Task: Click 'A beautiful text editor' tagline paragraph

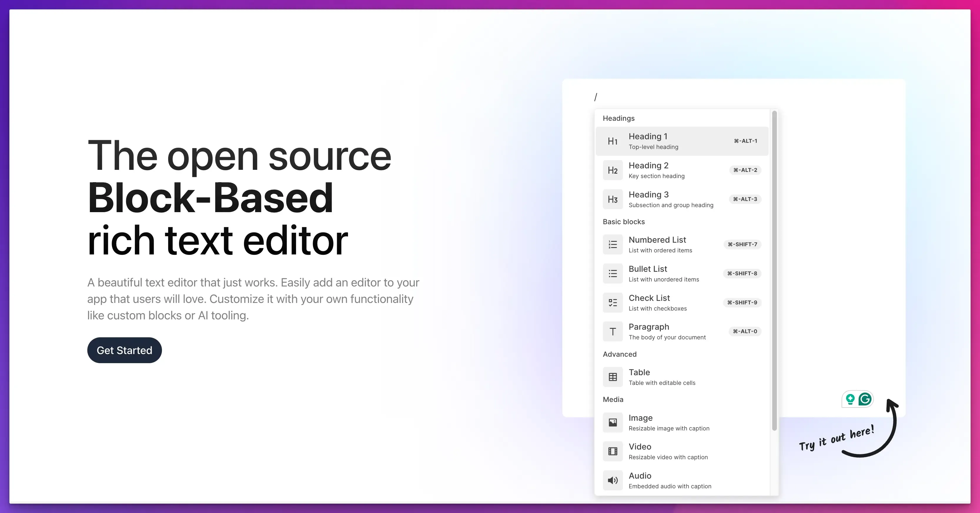Action: 253,299
